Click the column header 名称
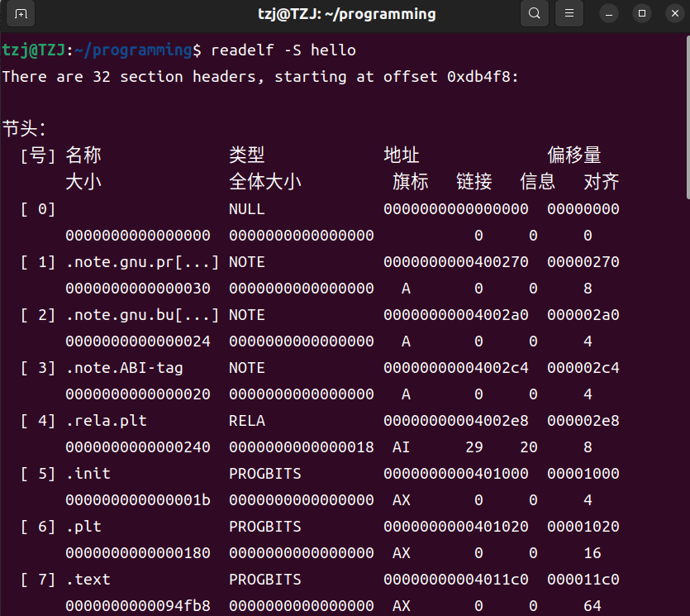Screen dimensions: 690x616 point(83,155)
